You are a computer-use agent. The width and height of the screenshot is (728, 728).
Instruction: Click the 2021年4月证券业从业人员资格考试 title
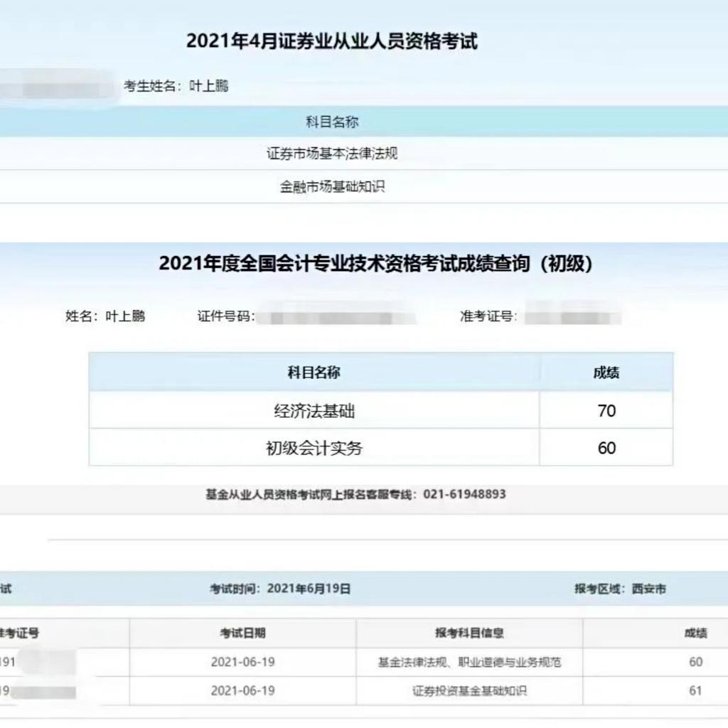click(x=332, y=41)
